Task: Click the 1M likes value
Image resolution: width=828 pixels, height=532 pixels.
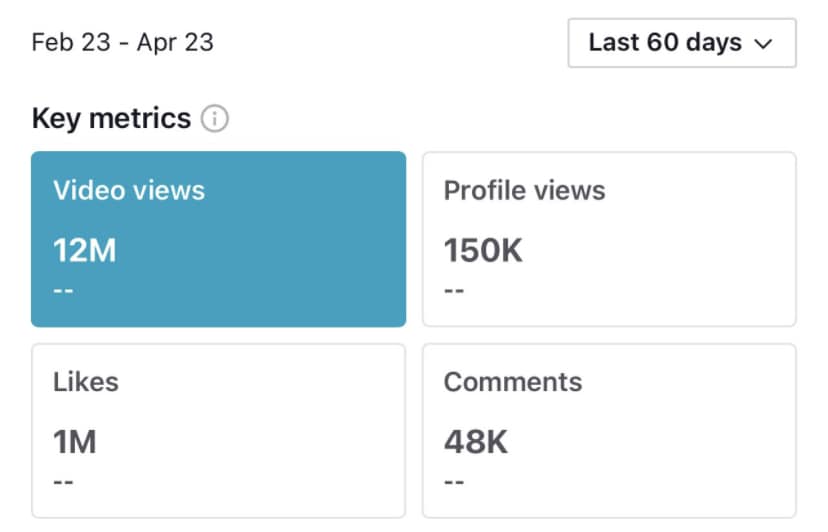Action: (75, 442)
